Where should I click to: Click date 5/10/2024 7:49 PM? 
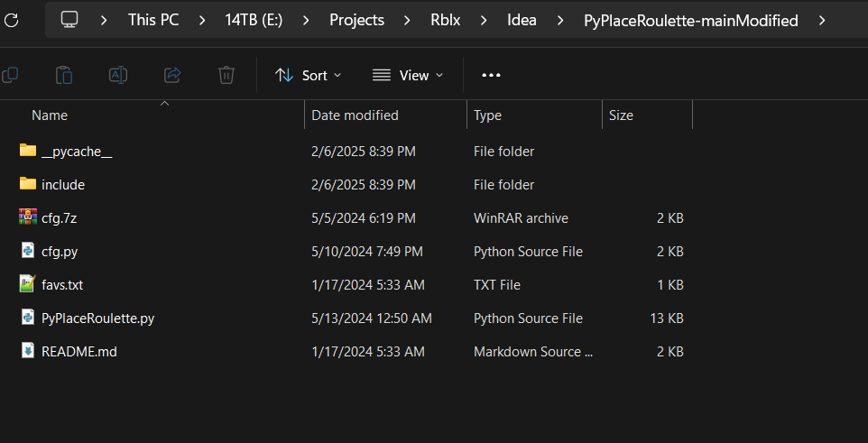pos(367,252)
